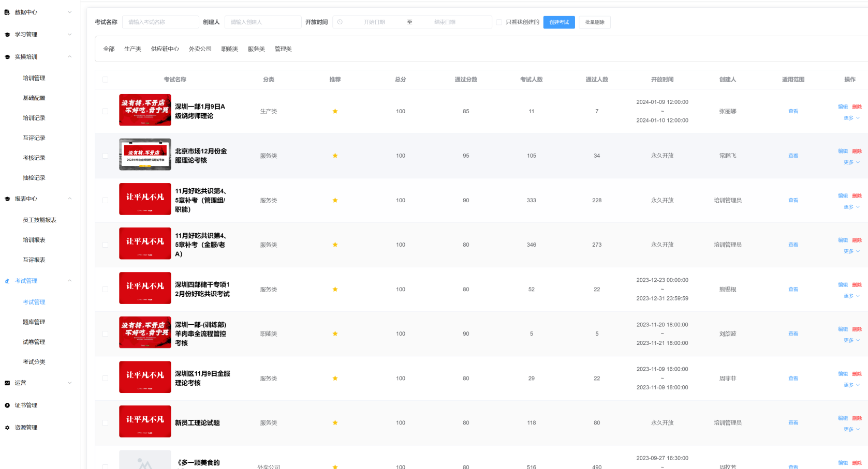868x469 pixels.
Task: Select row checkbox for 深圳四部储干专项12月份好吃共识考试
Action: point(106,289)
